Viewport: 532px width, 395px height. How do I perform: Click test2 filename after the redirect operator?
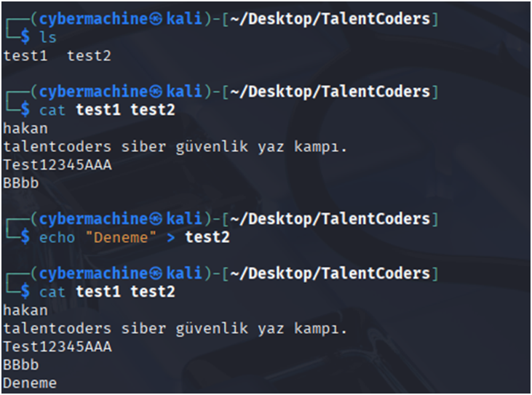click(207, 236)
